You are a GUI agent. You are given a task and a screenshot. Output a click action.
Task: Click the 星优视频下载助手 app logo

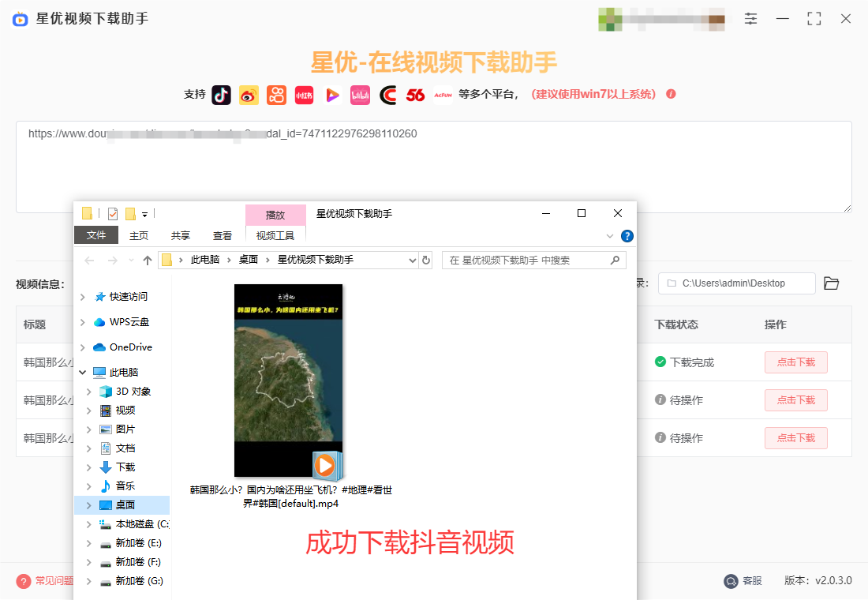coord(21,20)
